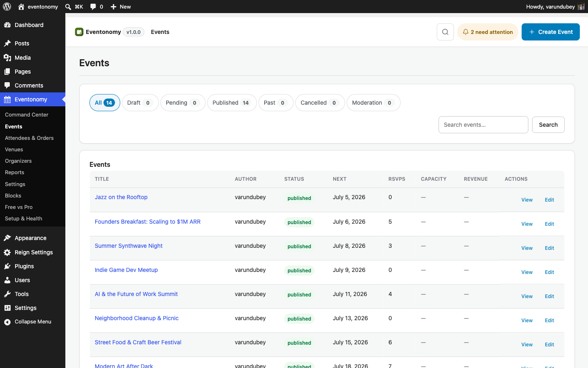Image resolution: width=588 pixels, height=368 pixels.
Task: Open Command Center submenu item
Action: pyautogui.click(x=27, y=115)
